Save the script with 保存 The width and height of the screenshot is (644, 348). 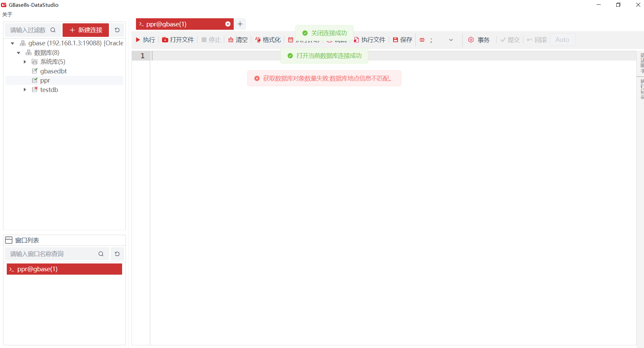click(402, 40)
